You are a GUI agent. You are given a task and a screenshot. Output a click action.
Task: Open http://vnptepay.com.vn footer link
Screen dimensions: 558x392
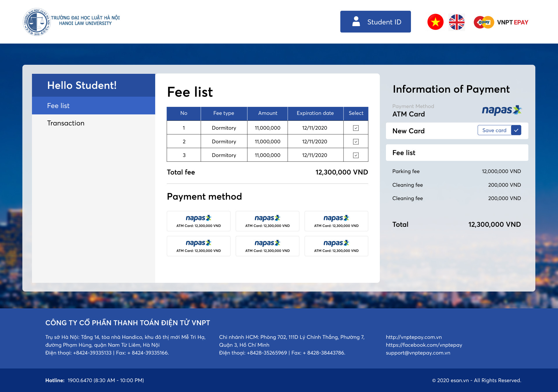[x=414, y=337]
